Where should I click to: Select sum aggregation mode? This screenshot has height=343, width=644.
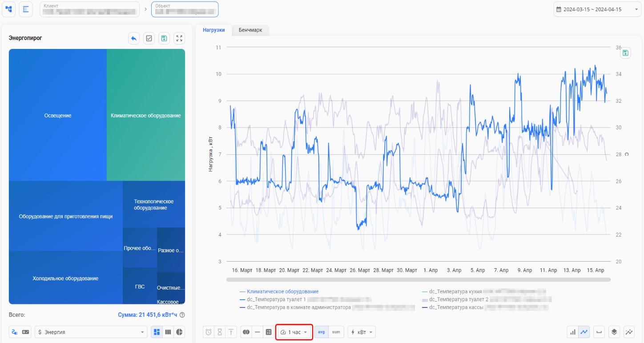click(336, 332)
